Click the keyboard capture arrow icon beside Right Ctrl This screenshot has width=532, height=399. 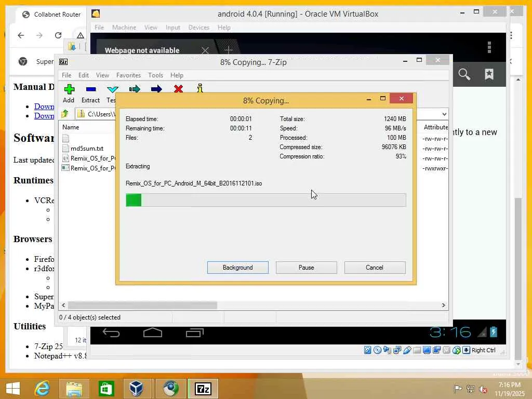[466, 350]
